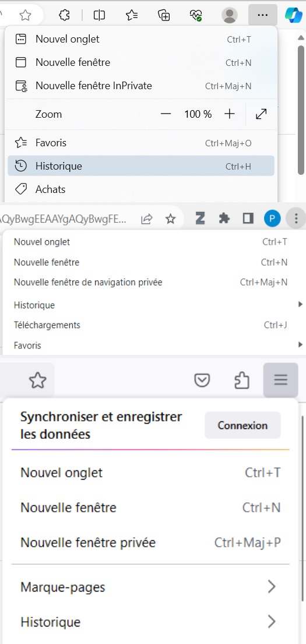Toggle Chrome side panel icon
This screenshot has height=644, width=306.
248,219
